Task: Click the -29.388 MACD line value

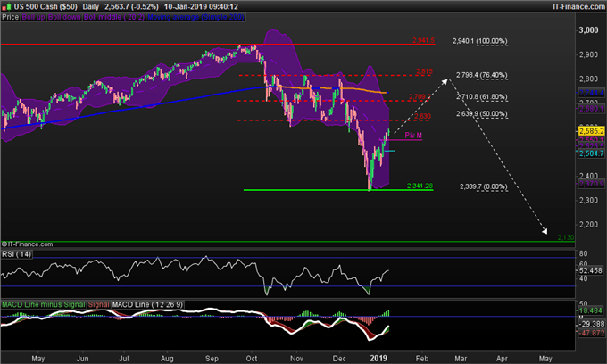Action: pyautogui.click(x=591, y=324)
